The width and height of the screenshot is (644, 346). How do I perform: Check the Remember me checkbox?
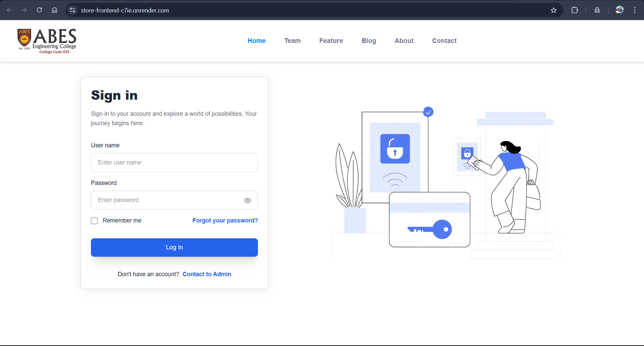(94, 220)
